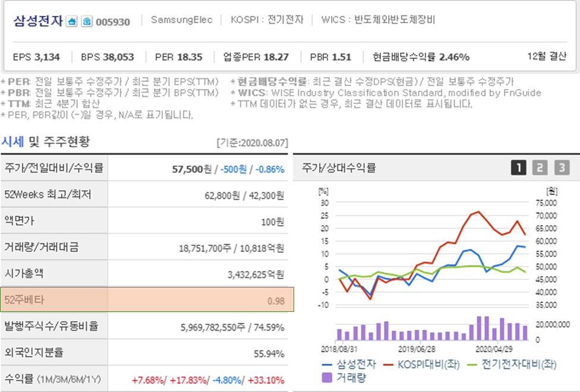The width and height of the screenshot is (580, 392).
Task: Select the KOSPI : 전기전자 classification
Action: 267,20
